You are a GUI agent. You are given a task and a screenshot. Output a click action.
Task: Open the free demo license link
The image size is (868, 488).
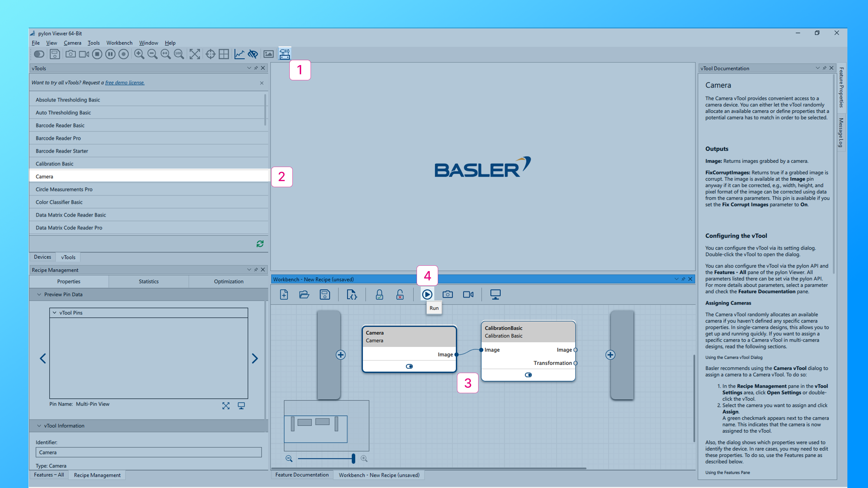(x=125, y=82)
